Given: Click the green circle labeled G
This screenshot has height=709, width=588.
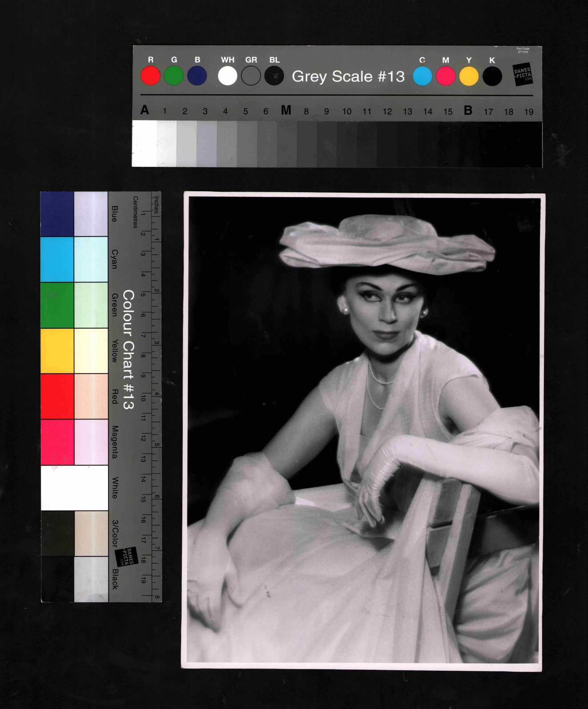Looking at the screenshot, I should [173, 76].
